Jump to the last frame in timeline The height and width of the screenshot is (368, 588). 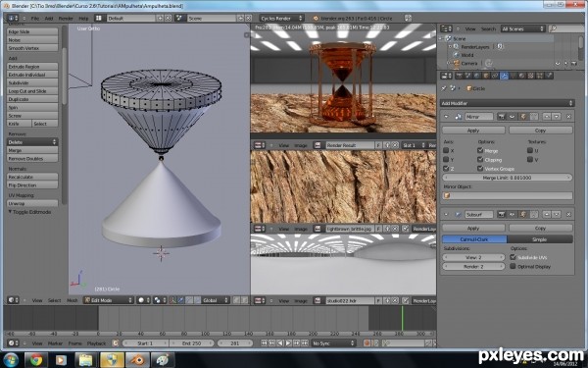pyautogui.click(x=305, y=342)
